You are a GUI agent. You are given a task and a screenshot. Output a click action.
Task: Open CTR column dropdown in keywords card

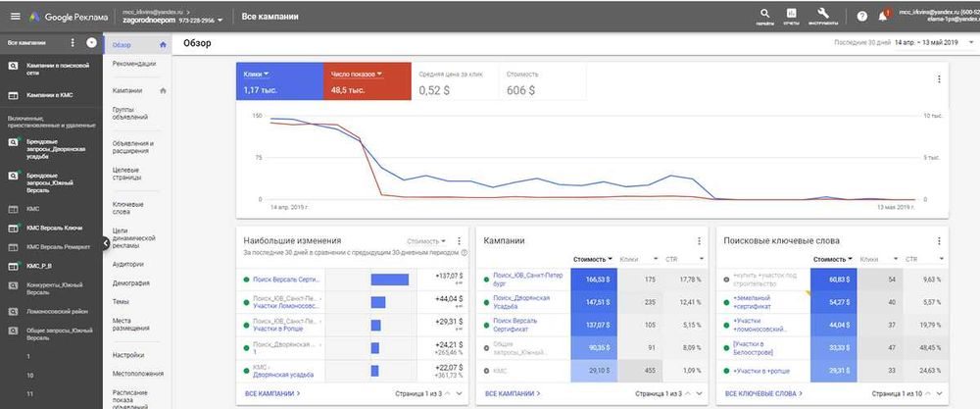point(924,259)
